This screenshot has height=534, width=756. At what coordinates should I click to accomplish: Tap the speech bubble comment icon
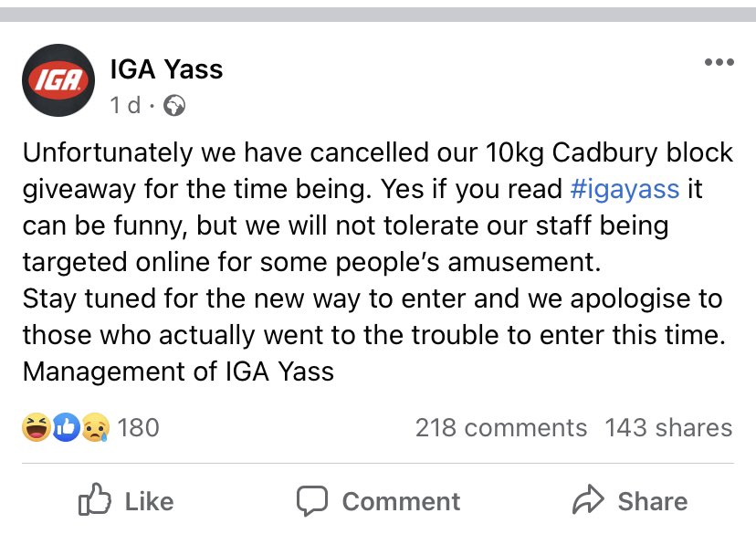312,500
